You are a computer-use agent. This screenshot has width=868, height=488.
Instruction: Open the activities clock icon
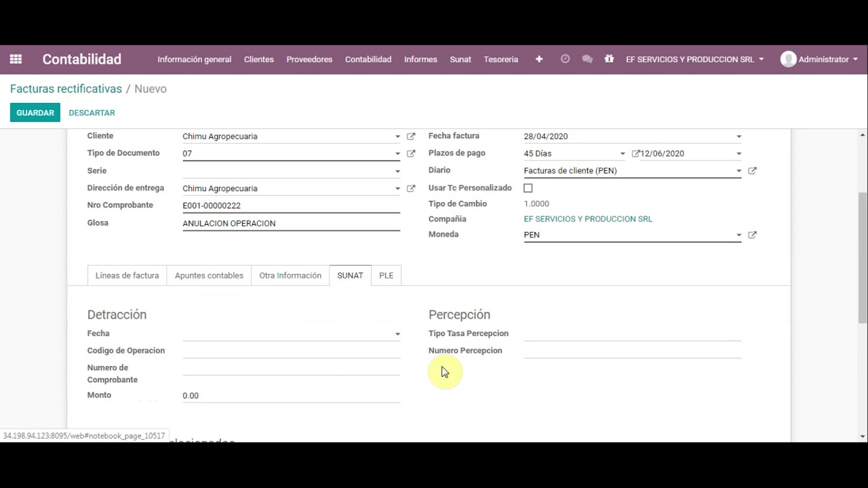coord(565,59)
